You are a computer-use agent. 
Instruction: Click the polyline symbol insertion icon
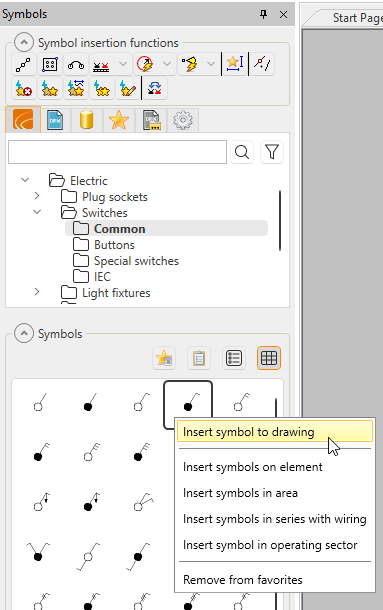point(24,64)
